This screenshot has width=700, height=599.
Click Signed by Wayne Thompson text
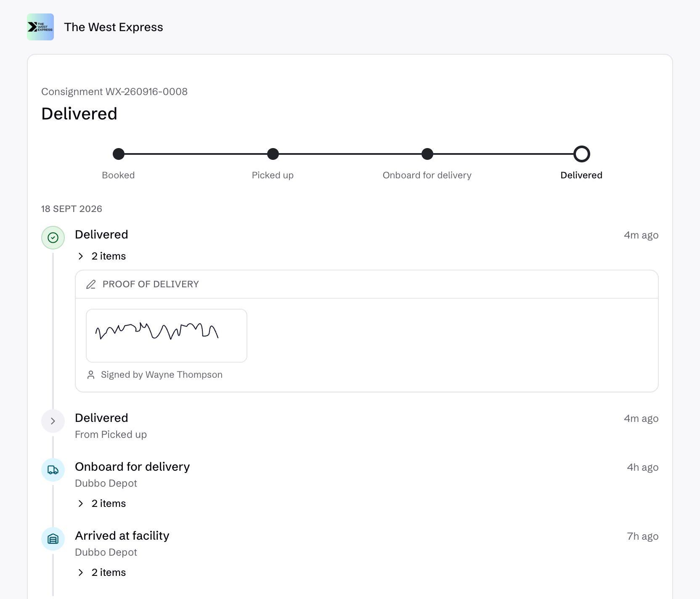[x=162, y=375]
